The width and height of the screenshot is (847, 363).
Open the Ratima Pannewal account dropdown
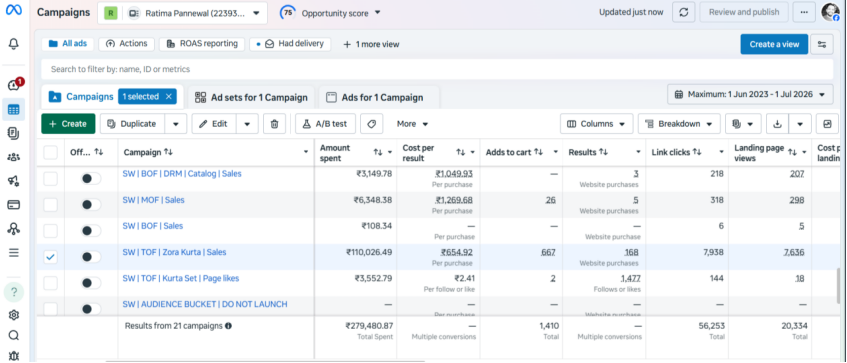coord(183,12)
